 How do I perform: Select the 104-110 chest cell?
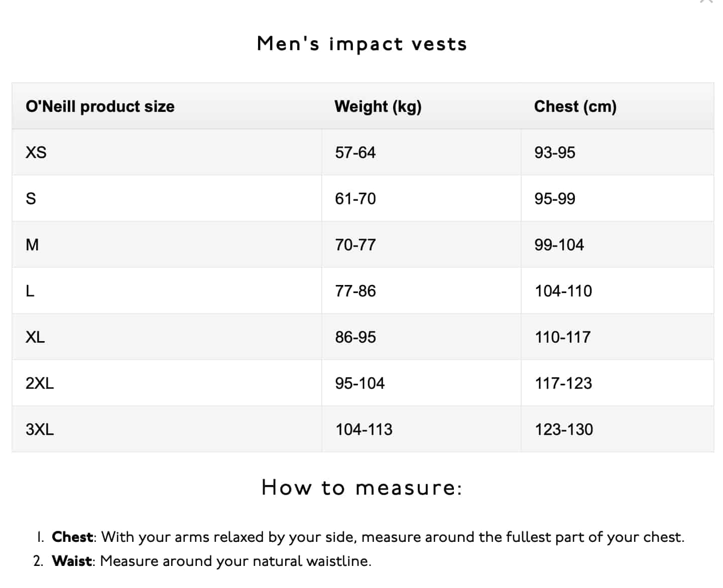pos(563,291)
